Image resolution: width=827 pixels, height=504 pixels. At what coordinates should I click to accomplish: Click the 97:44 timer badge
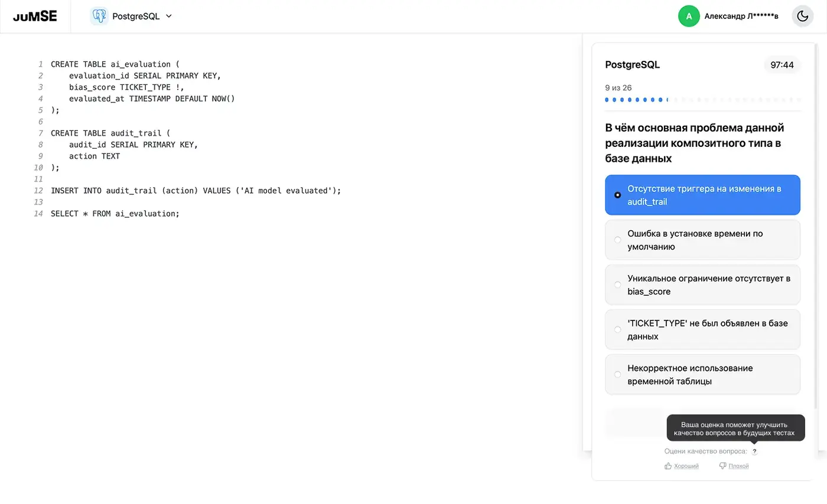point(782,65)
